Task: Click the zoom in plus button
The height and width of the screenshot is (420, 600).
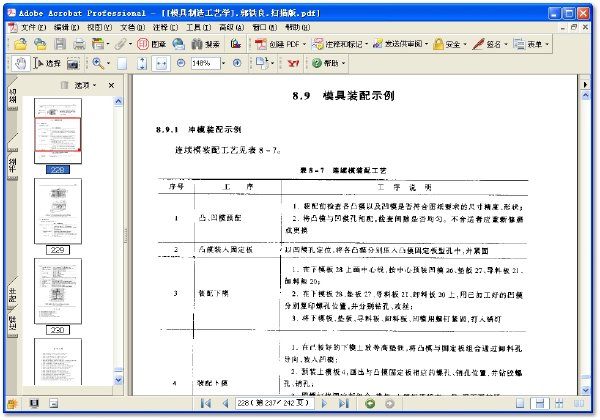Action: click(x=237, y=63)
